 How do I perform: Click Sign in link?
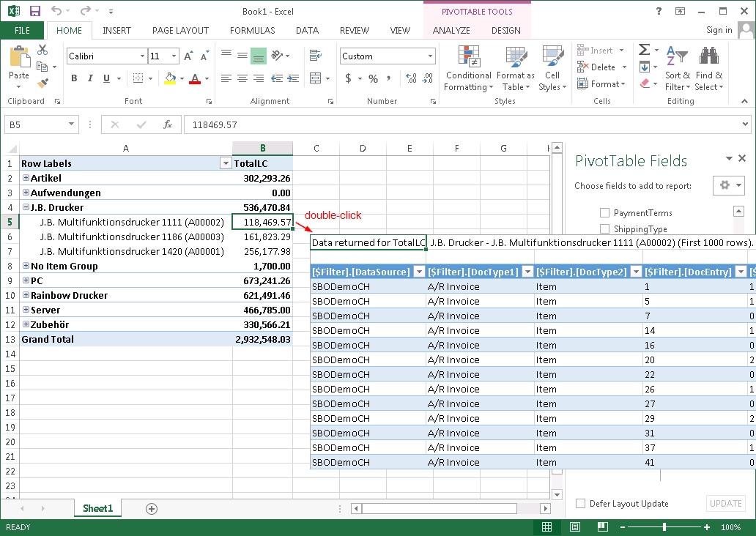719,30
